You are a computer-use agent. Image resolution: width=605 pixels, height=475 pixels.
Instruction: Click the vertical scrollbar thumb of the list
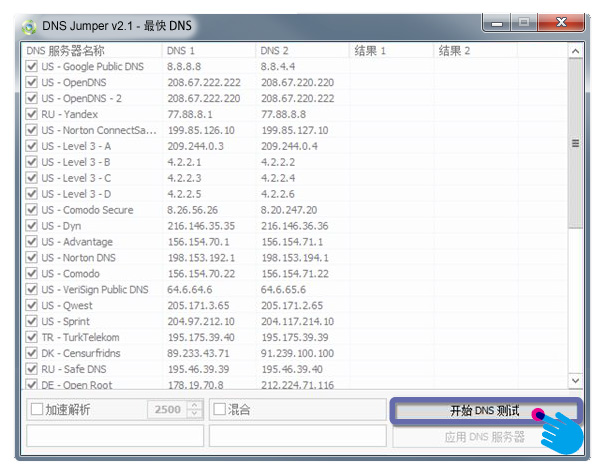pos(575,143)
